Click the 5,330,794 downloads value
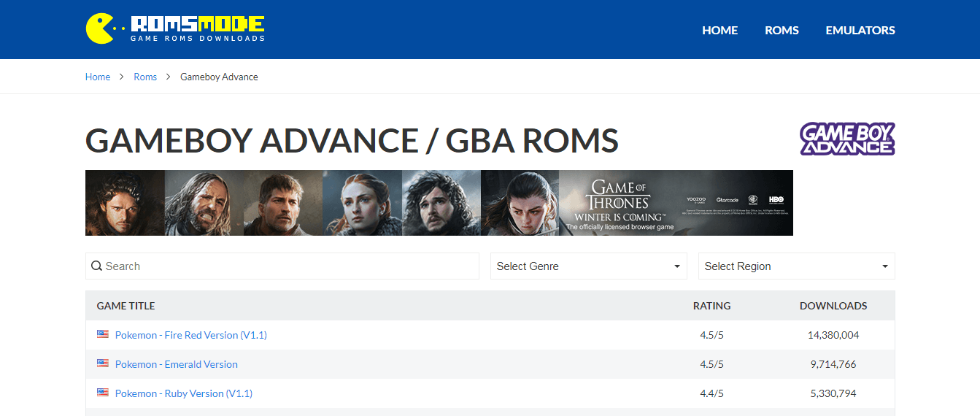 pyautogui.click(x=833, y=393)
